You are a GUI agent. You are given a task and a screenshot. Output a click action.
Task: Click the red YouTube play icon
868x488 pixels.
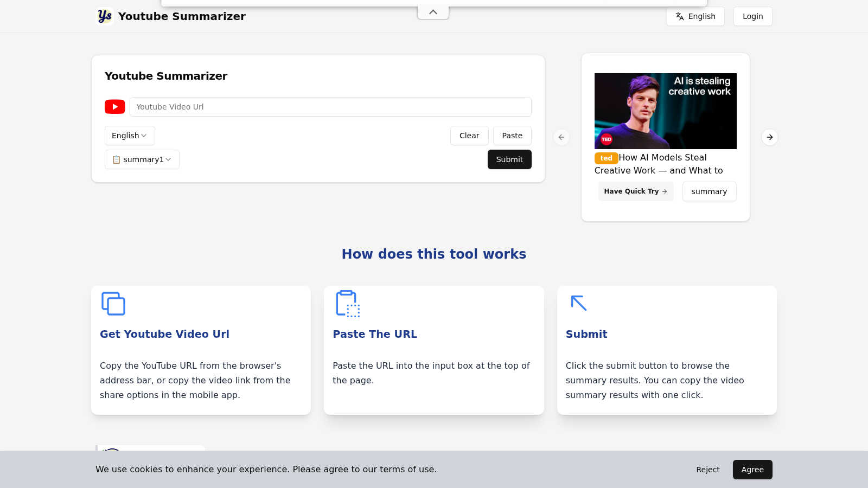point(115,107)
